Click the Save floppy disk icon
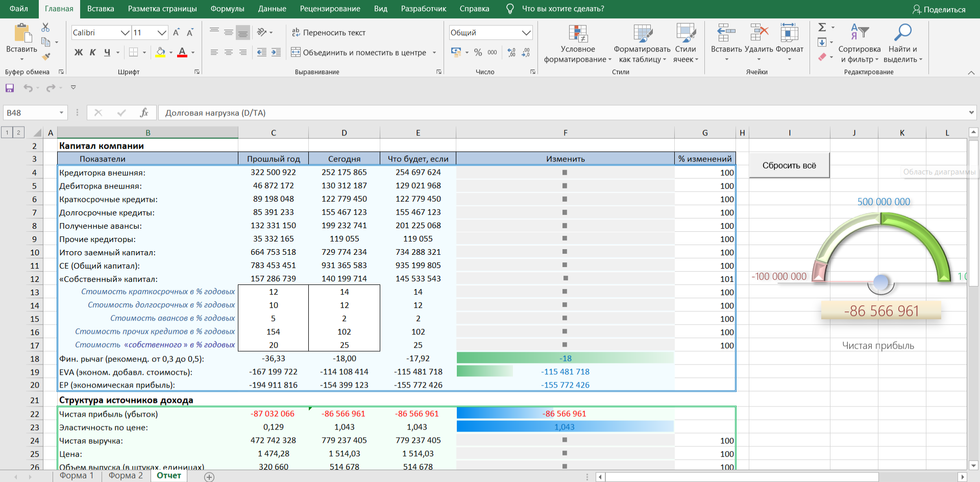Screen dimensions: 980x482 10,88
